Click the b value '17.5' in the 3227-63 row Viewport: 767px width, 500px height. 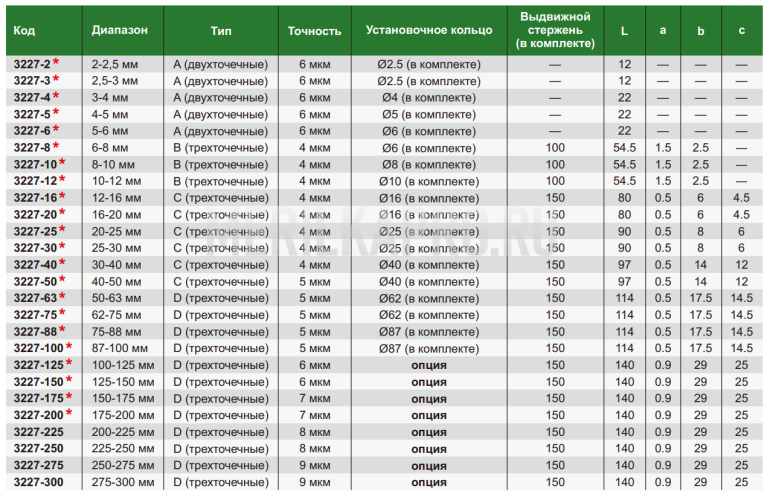tap(700, 298)
